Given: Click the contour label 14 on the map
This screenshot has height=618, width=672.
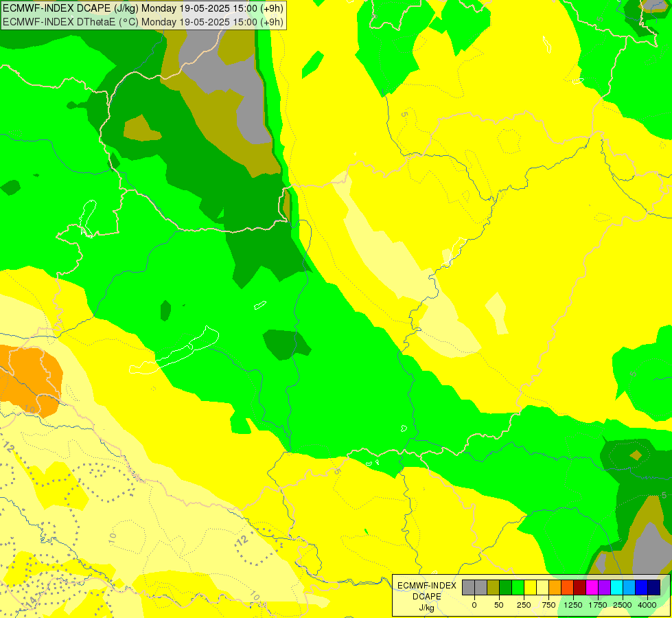Looking at the screenshot, I should [31, 603].
